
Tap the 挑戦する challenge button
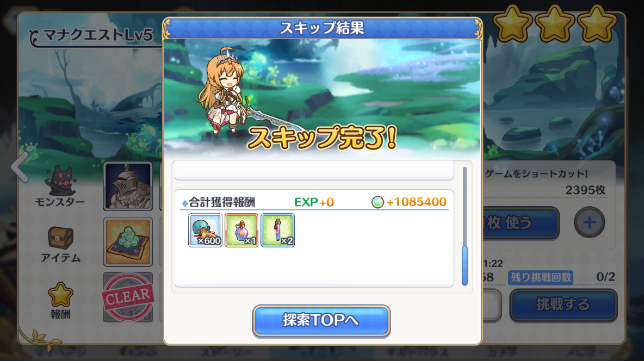(563, 305)
